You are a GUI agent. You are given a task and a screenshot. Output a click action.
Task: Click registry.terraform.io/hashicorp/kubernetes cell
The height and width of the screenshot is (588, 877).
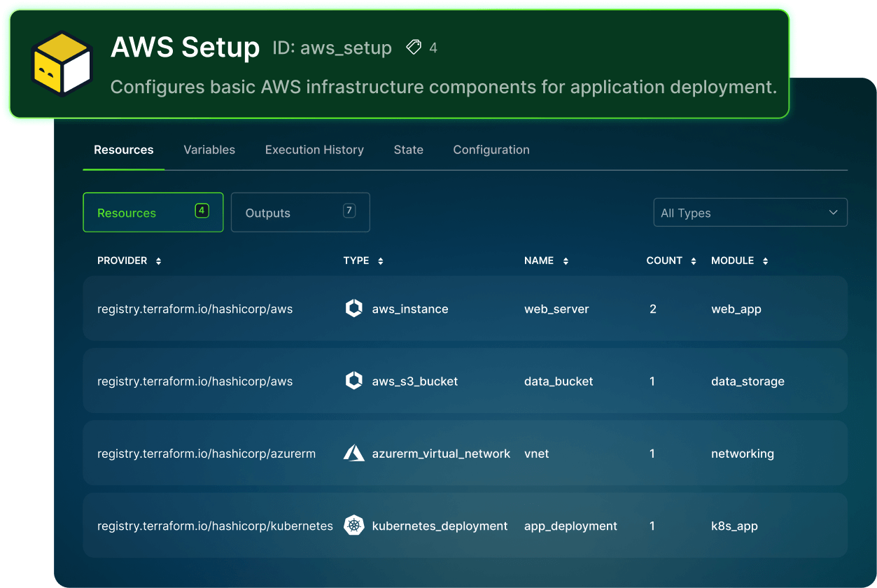tap(215, 526)
